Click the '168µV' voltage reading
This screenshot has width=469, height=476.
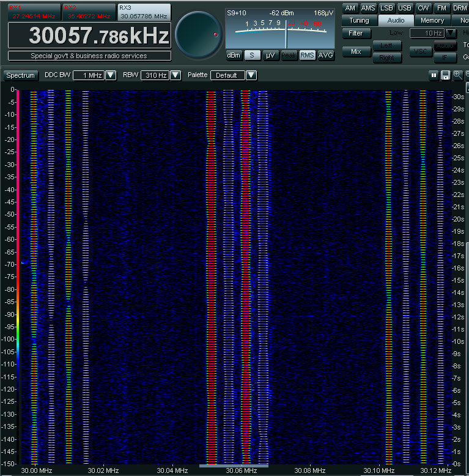tap(323, 13)
